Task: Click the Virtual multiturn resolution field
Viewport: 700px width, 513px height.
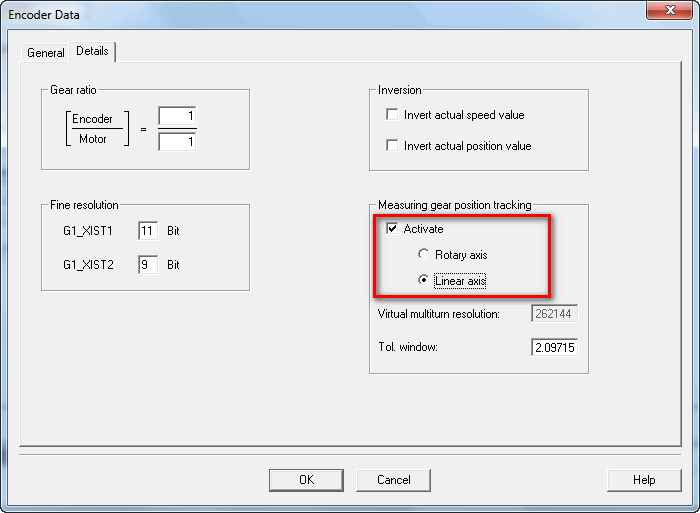Action: (x=554, y=313)
